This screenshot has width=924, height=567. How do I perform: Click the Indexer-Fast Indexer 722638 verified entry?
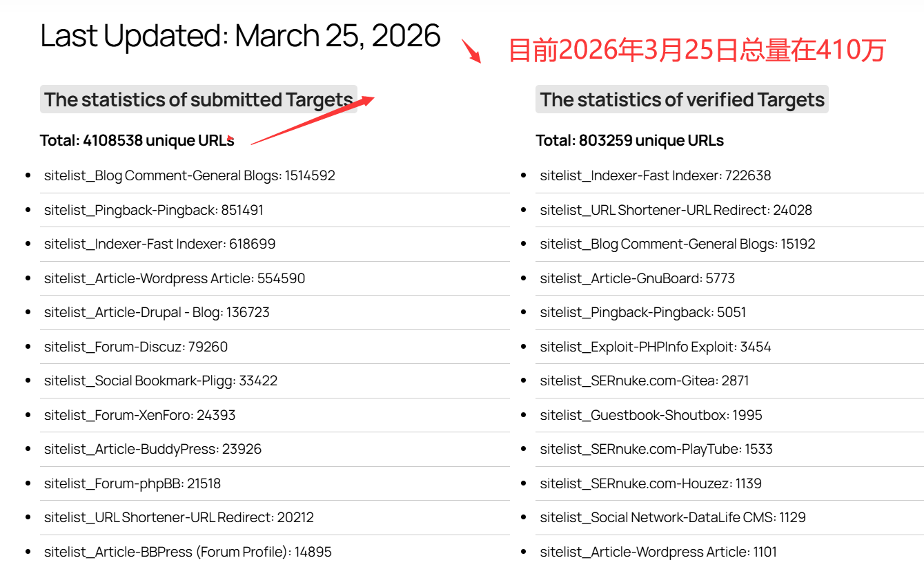[655, 175]
